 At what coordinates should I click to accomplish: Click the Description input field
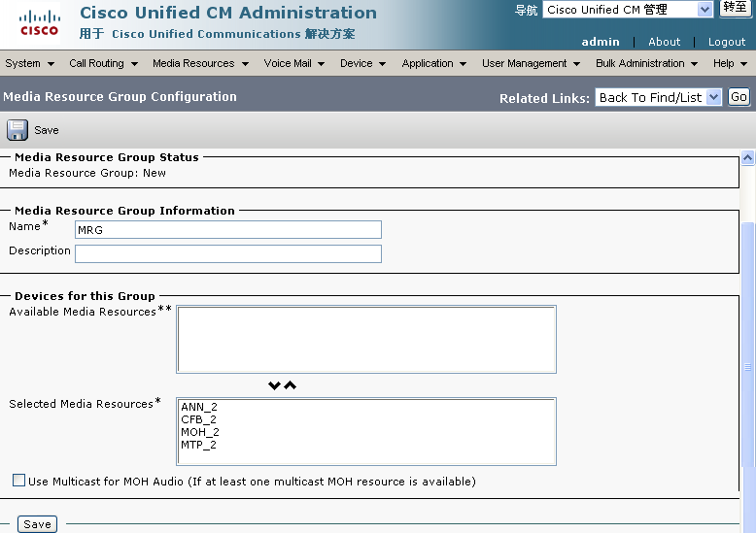click(228, 254)
